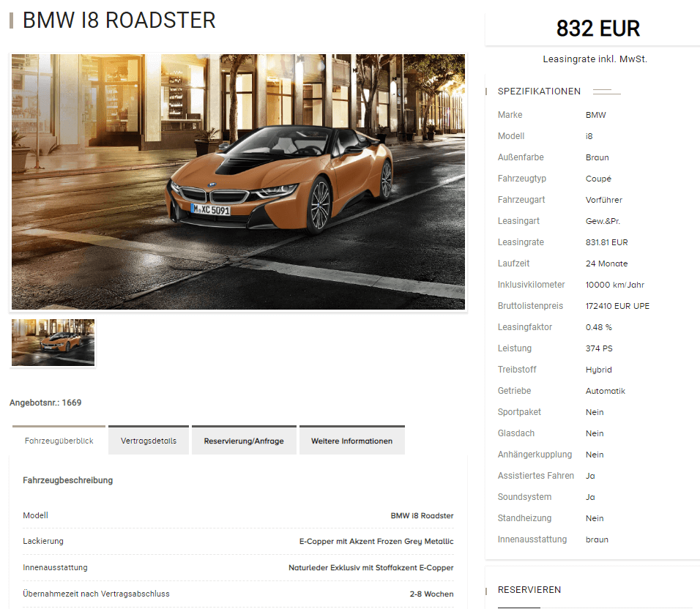Viewport: 700px width, 609px height.
Task: Click the Sportpaket label
Action: coord(519,412)
